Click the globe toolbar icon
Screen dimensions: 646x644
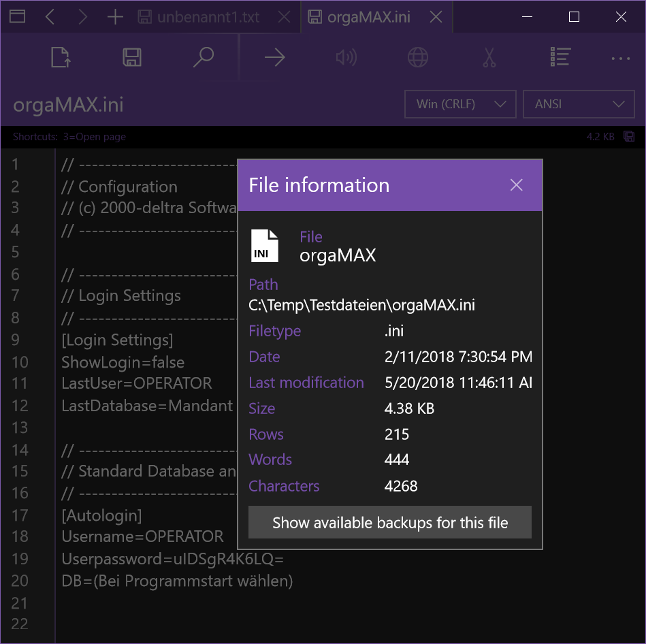pos(418,57)
